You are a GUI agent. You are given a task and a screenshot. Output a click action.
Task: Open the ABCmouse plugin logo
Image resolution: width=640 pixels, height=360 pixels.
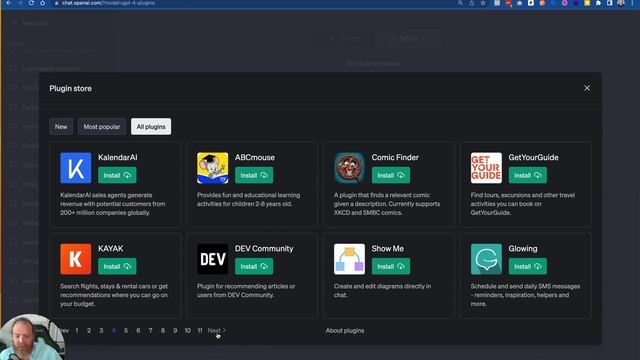point(213,168)
